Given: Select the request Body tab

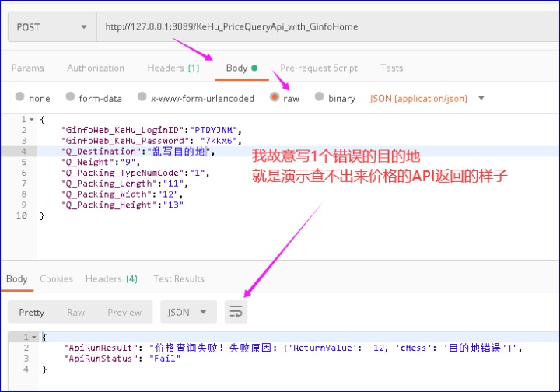Looking at the screenshot, I should pyautogui.click(x=242, y=68).
